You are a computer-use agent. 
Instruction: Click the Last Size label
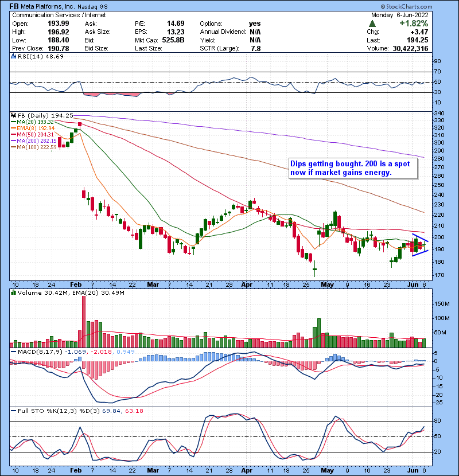tap(149, 49)
